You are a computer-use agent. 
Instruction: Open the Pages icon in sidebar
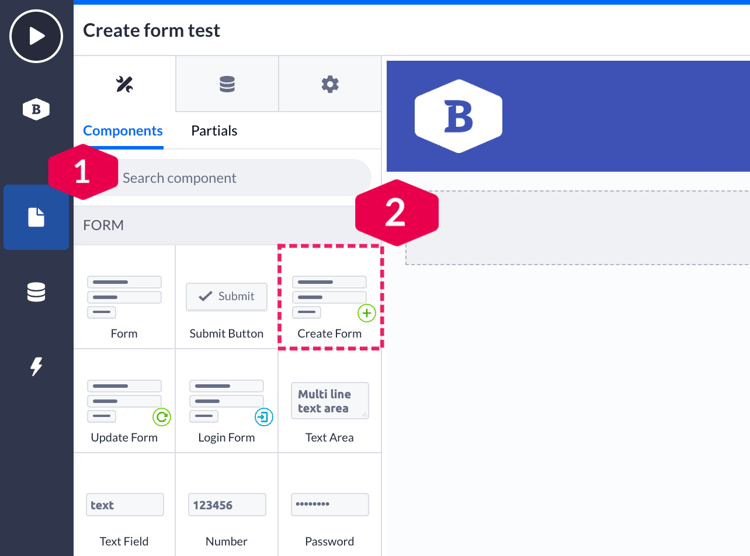pyautogui.click(x=36, y=217)
